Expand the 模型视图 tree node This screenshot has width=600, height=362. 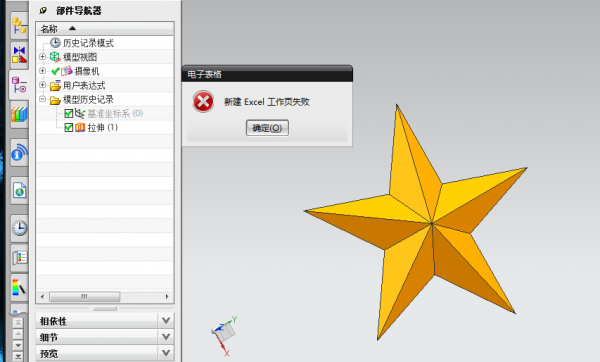(42, 57)
